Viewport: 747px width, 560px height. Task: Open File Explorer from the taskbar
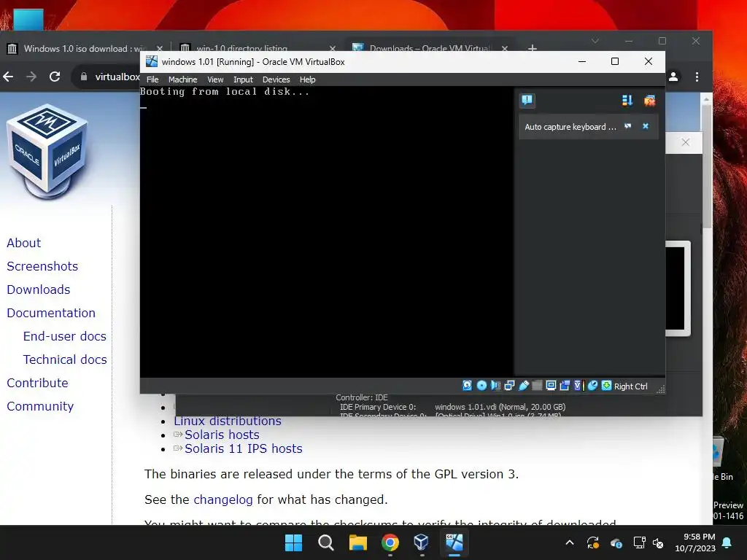[x=357, y=542]
